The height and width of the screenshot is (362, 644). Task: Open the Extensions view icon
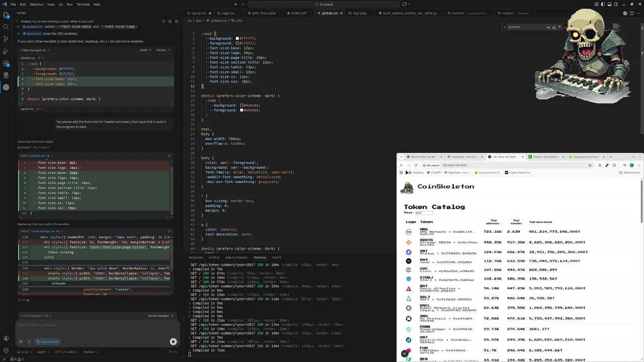(x=6, y=63)
